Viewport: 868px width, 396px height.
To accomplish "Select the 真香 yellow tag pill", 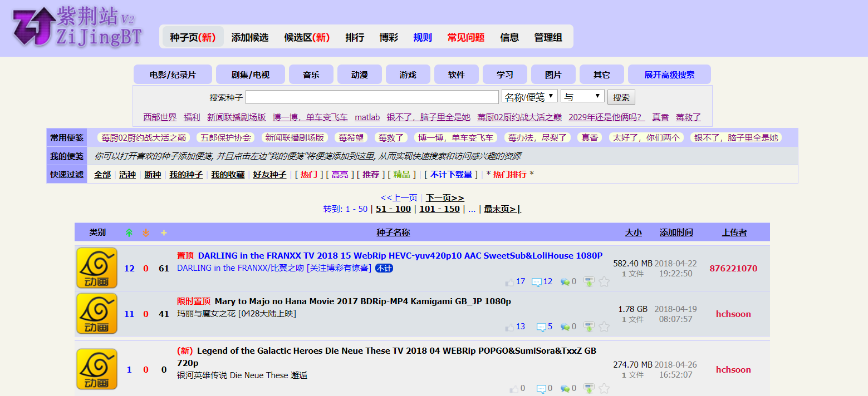I will click(x=590, y=137).
